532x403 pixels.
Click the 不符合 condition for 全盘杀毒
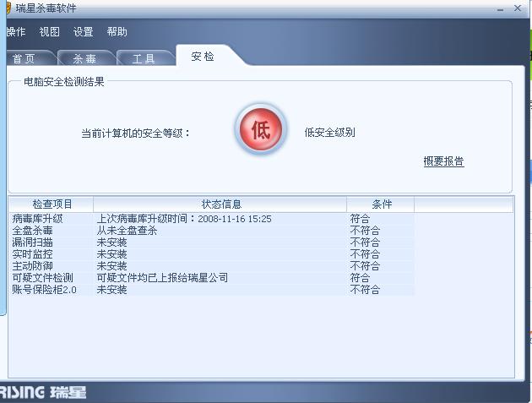[365, 231]
